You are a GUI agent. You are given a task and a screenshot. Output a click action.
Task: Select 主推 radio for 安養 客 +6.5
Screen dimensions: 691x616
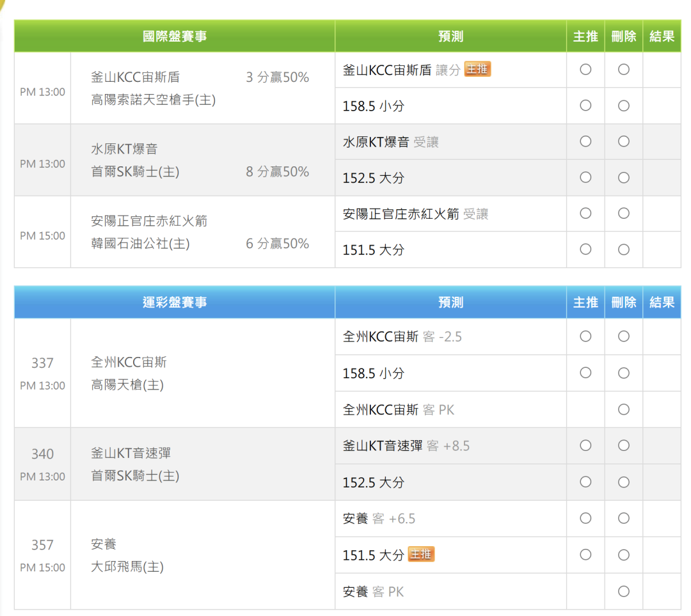(x=585, y=518)
